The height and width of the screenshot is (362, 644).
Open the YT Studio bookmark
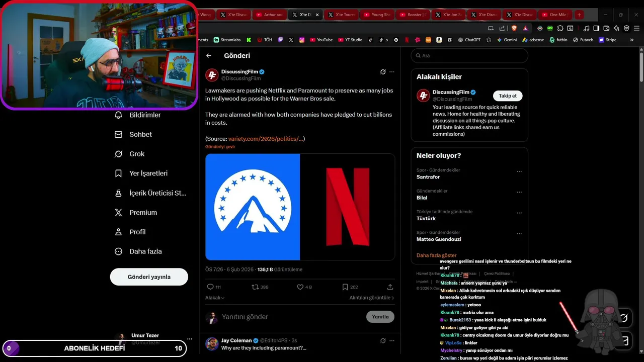coord(351,40)
